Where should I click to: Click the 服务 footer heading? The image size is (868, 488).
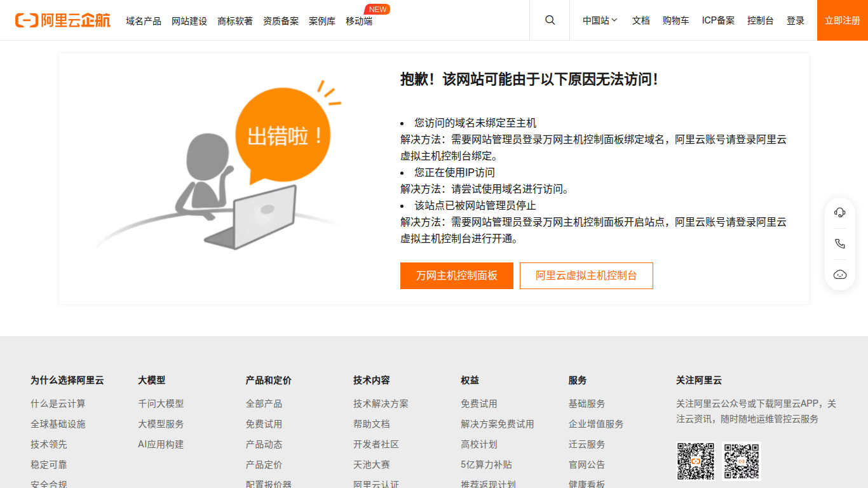[578, 380]
